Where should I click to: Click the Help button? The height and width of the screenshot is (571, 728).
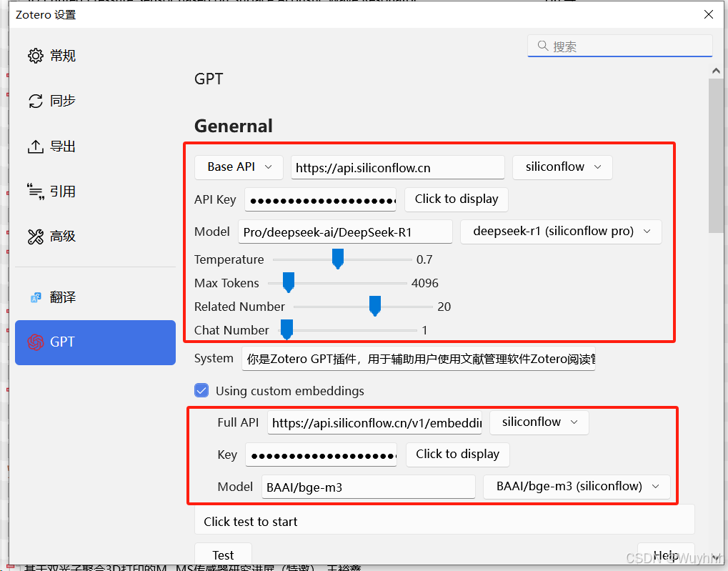pyautogui.click(x=666, y=555)
